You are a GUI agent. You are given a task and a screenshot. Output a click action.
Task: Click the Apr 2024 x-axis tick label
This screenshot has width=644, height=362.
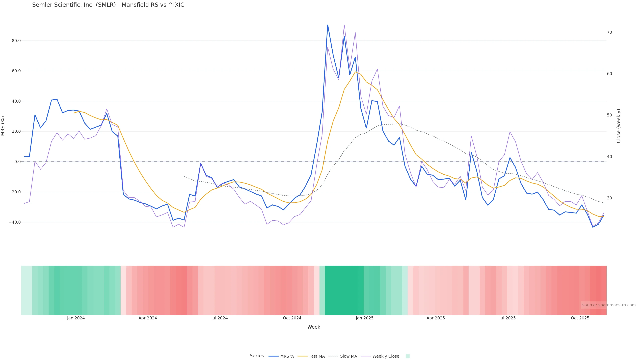(x=148, y=318)
